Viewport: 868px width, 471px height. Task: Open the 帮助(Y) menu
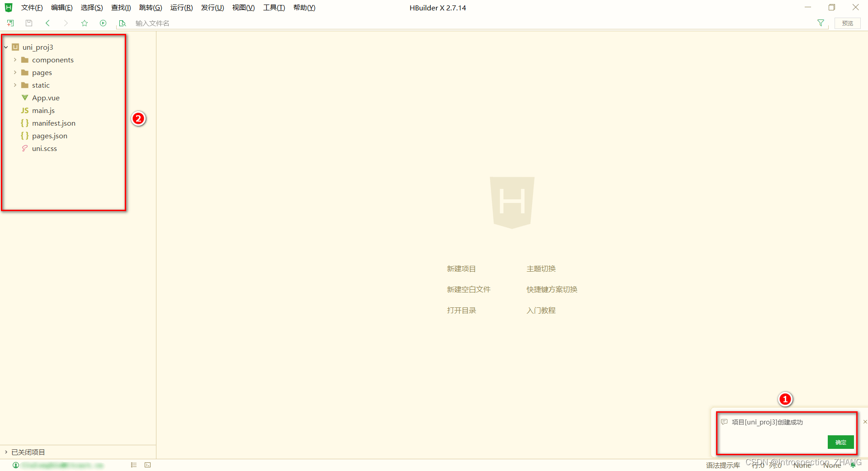tap(304, 8)
